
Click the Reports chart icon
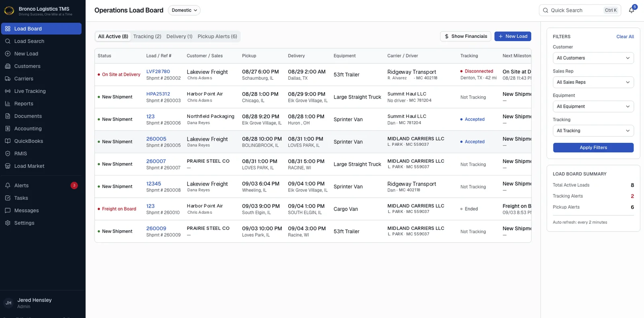click(x=8, y=103)
